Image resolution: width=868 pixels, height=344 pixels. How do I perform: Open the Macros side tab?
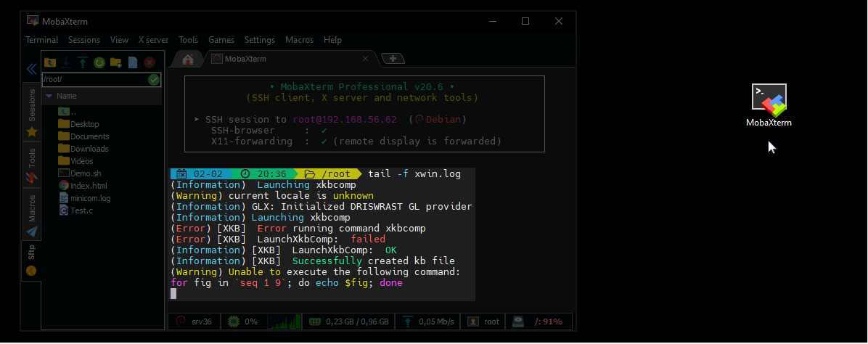click(x=31, y=215)
